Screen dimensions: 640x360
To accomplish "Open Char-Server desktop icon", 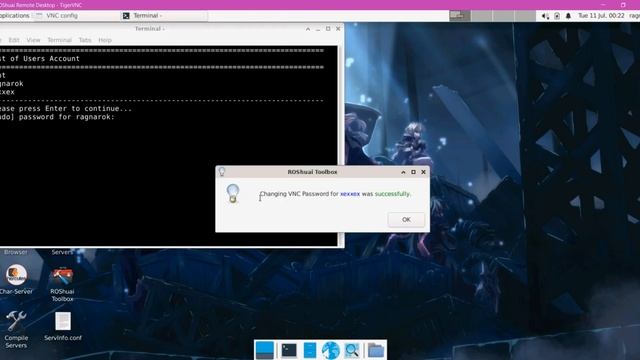I will pyautogui.click(x=16, y=280).
